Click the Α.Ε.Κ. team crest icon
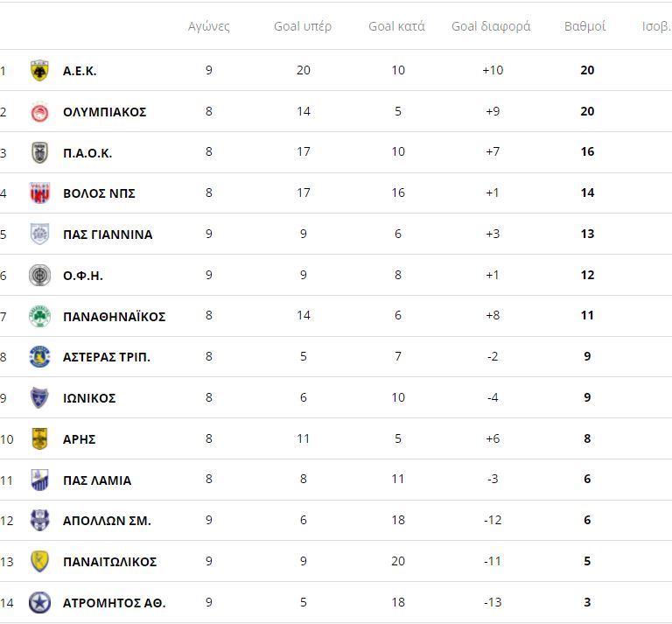This screenshot has width=672, height=624. point(39,71)
